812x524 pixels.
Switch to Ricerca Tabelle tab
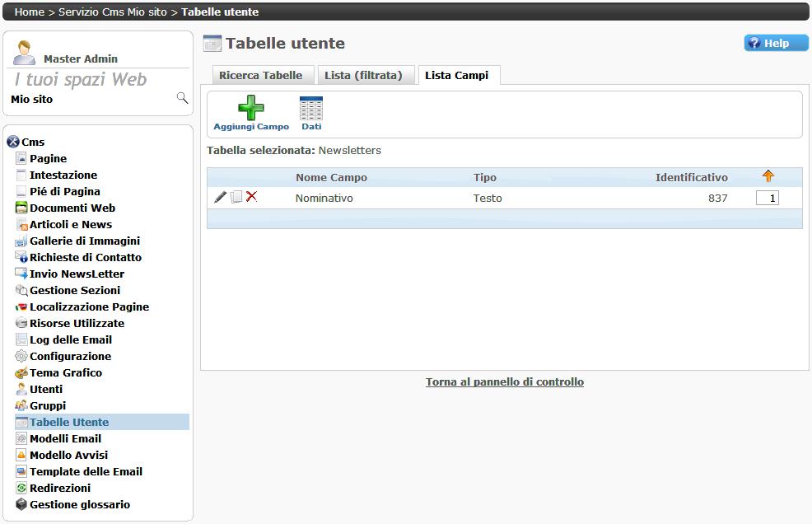click(260, 76)
